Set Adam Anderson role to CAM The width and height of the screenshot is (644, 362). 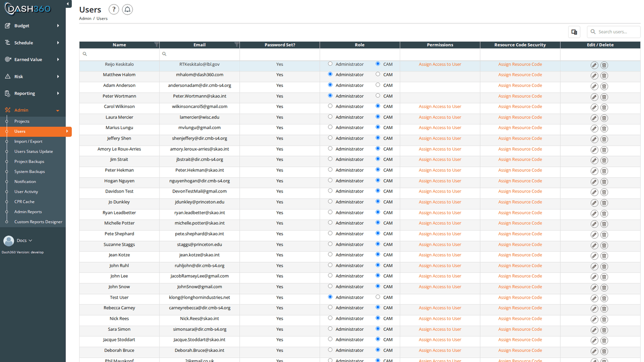pos(378,85)
